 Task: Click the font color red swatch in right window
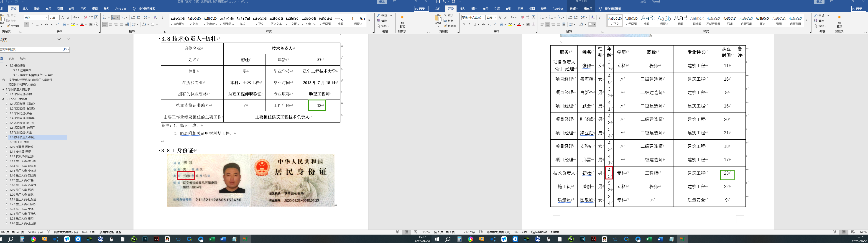point(519,24)
